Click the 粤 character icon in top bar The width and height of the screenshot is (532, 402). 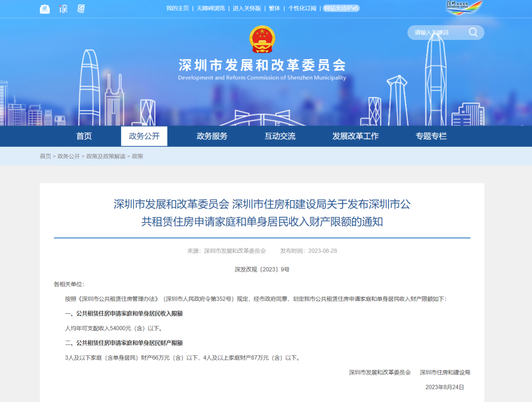[81, 8]
